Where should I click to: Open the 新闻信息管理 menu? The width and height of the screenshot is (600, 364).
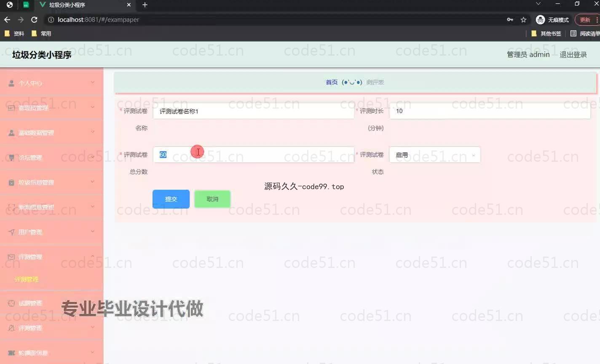[x=51, y=208]
